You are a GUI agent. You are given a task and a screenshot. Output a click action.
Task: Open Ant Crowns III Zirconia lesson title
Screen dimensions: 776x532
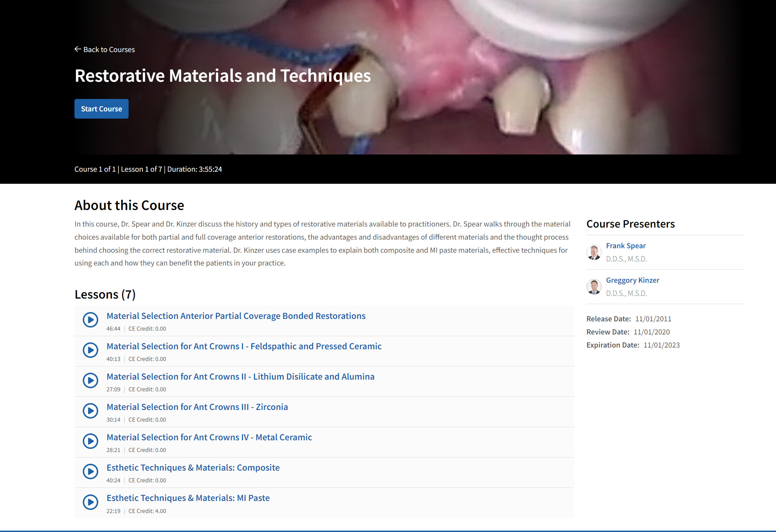coord(197,407)
